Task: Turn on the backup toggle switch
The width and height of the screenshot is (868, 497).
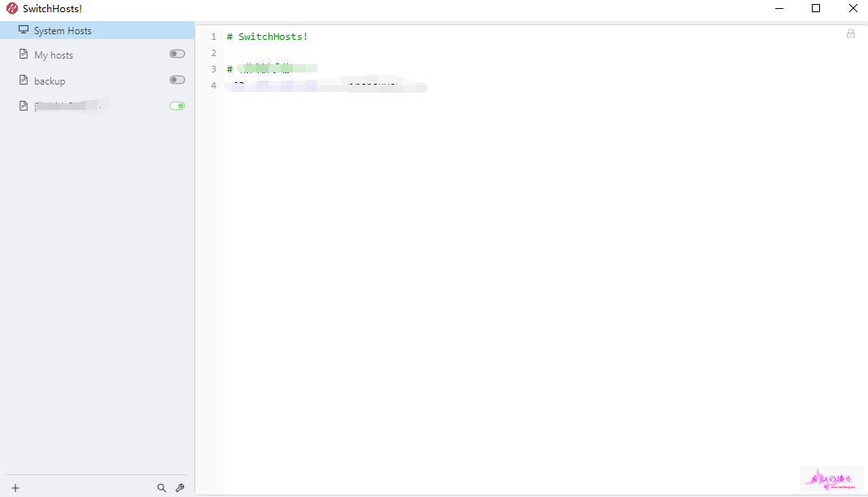Action: 177,80
